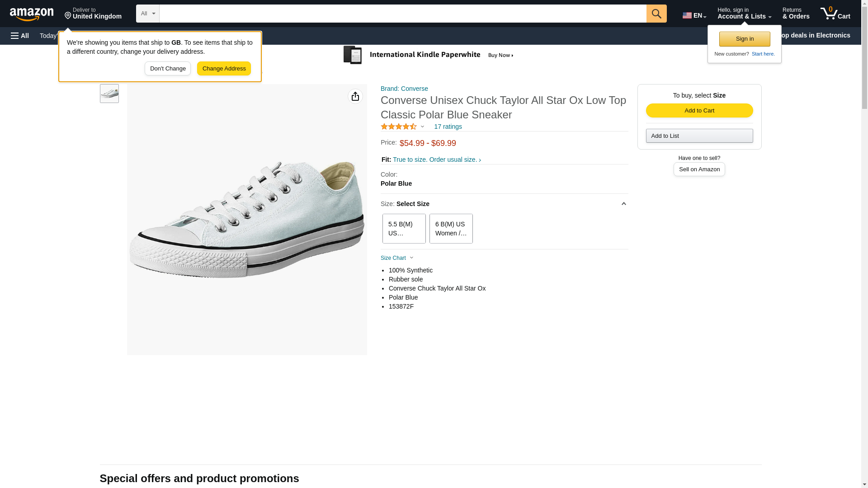This screenshot has height=488, width=868.
Task: Collapse the Select Size section chevron
Action: (x=623, y=204)
